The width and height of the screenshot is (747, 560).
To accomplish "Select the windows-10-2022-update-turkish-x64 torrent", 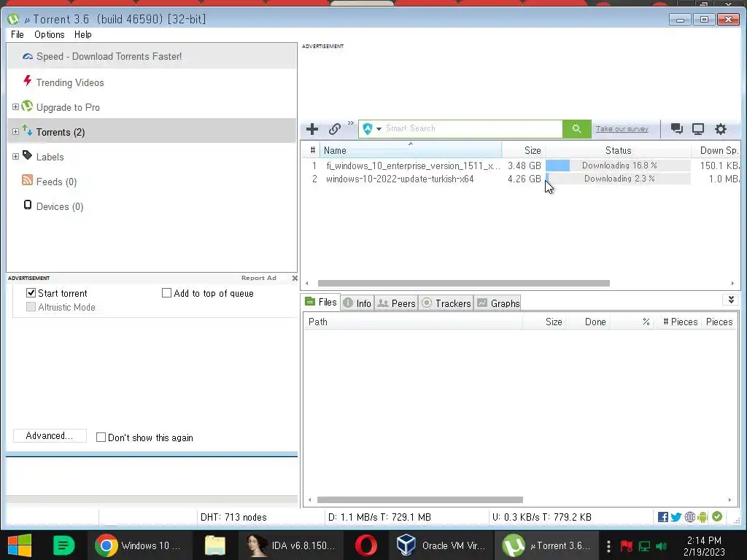I will (400, 179).
